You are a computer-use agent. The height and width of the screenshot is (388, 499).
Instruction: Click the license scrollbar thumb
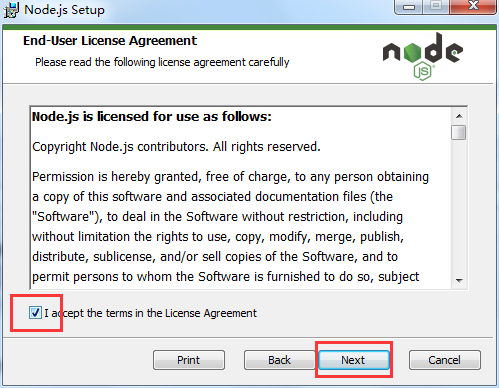459,132
